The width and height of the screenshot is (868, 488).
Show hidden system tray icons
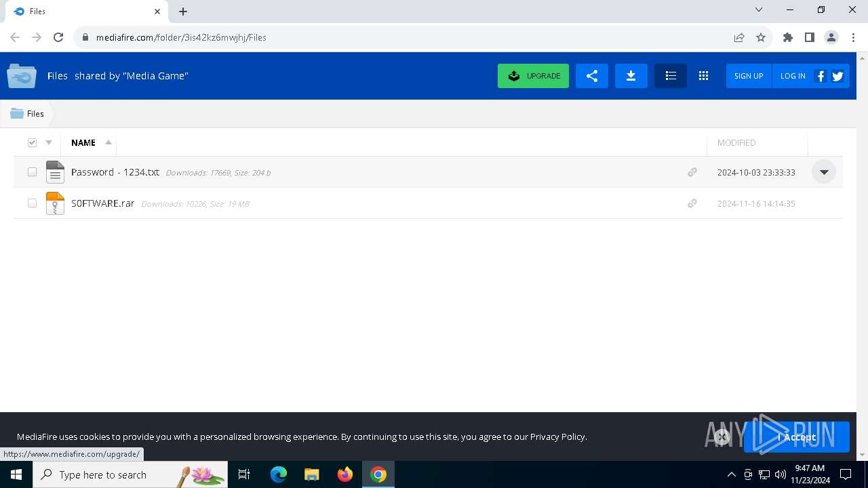(x=731, y=474)
